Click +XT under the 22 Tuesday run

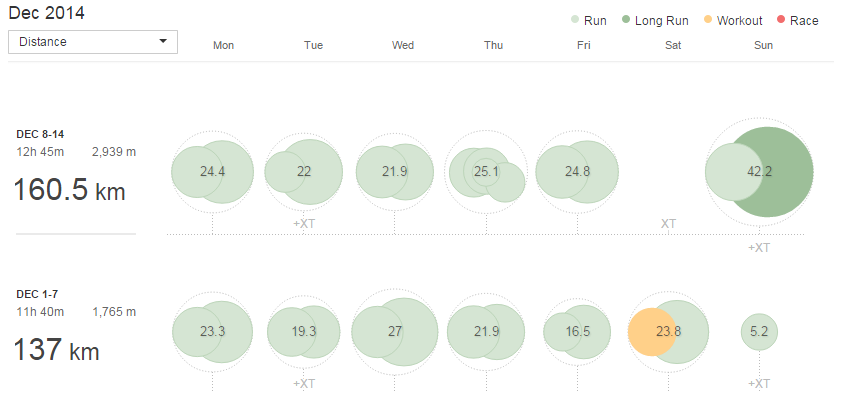coord(304,223)
